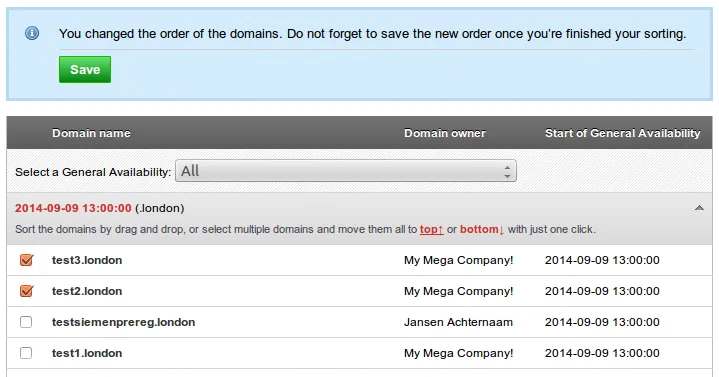The width and height of the screenshot is (719, 377).
Task: Select the testsiemenprereg.london domain name
Action: point(123,322)
